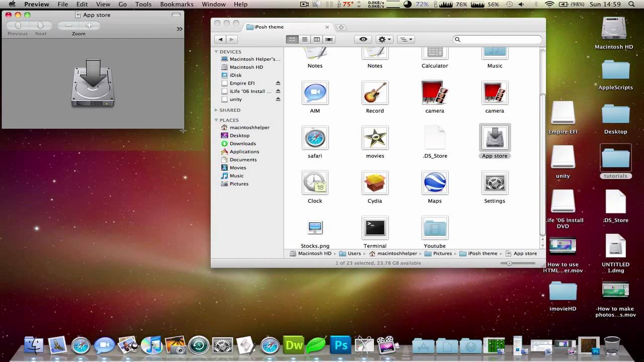Switch Finder to icon view
The width and height of the screenshot is (644, 362).
coord(292,39)
